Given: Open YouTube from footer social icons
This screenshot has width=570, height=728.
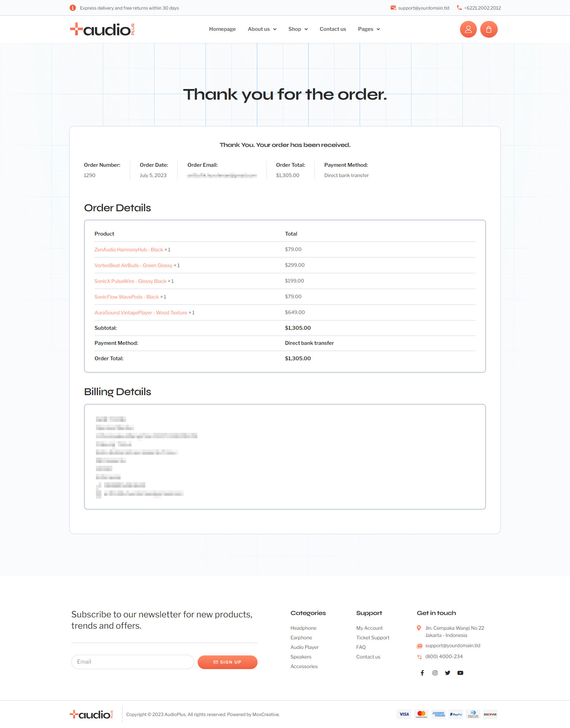Looking at the screenshot, I should (x=460, y=673).
